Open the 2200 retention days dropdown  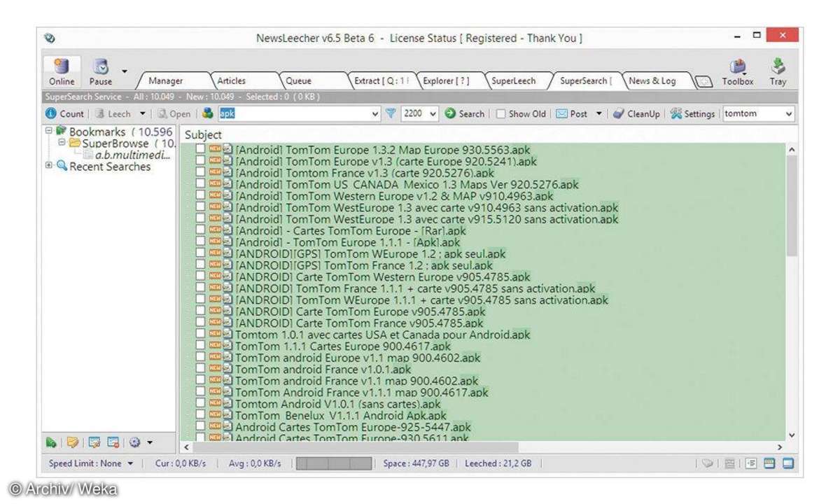point(433,113)
